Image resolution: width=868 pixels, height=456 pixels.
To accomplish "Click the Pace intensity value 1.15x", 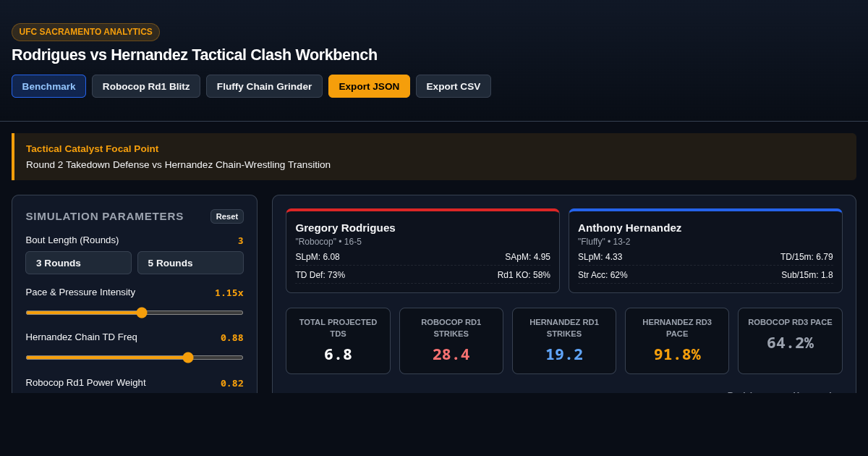I will pos(229,293).
